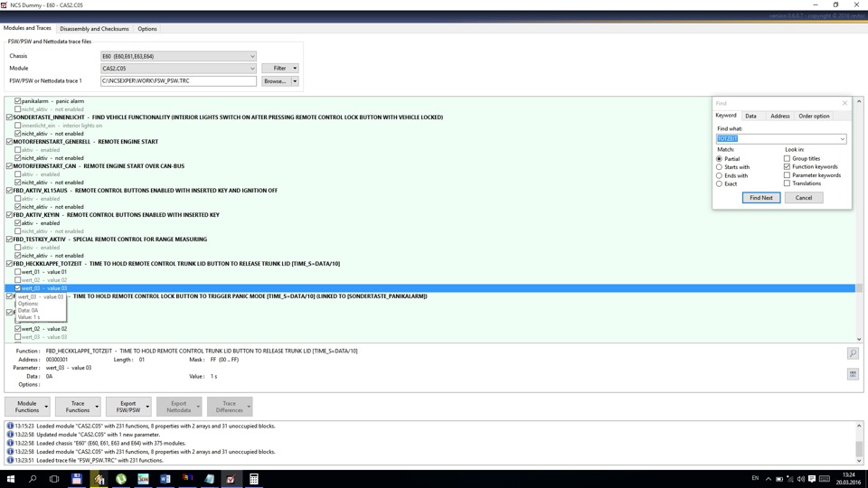Screen dimensions: 868x488
Task: Click the Browse... button
Action: (x=276, y=80)
